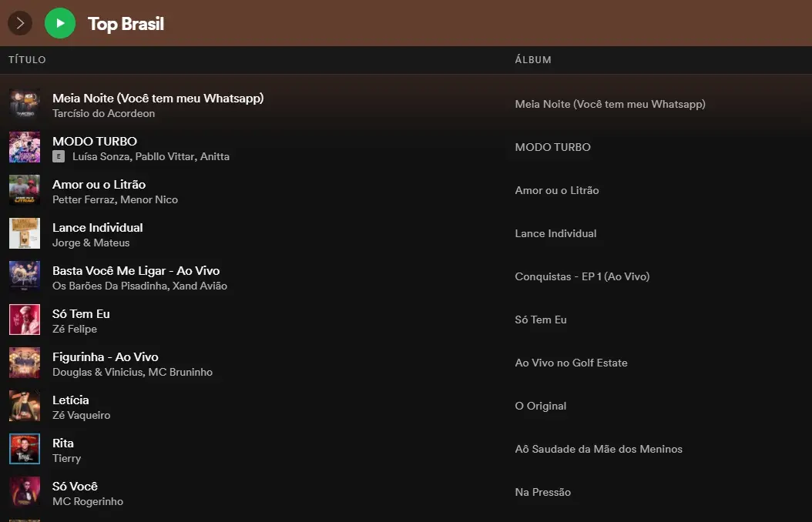Sort tracks by the ÁLBUM column header
The image size is (812, 522).
pos(533,60)
